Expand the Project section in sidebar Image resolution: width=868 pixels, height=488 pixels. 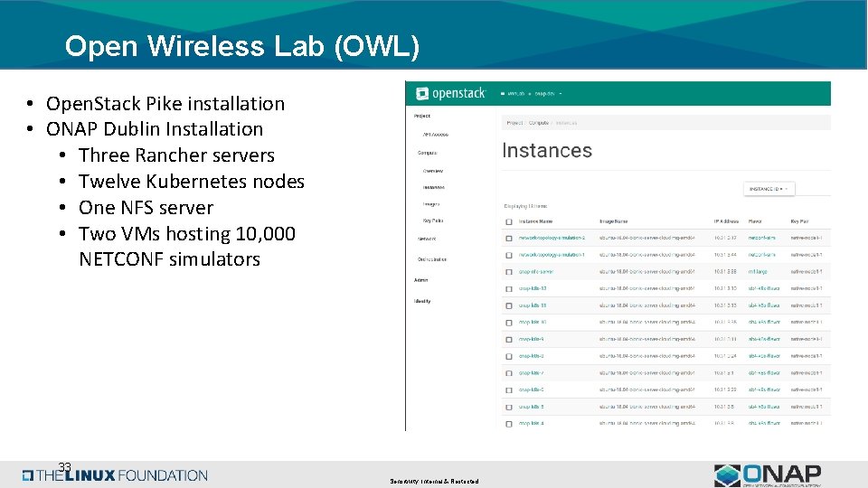coord(422,117)
